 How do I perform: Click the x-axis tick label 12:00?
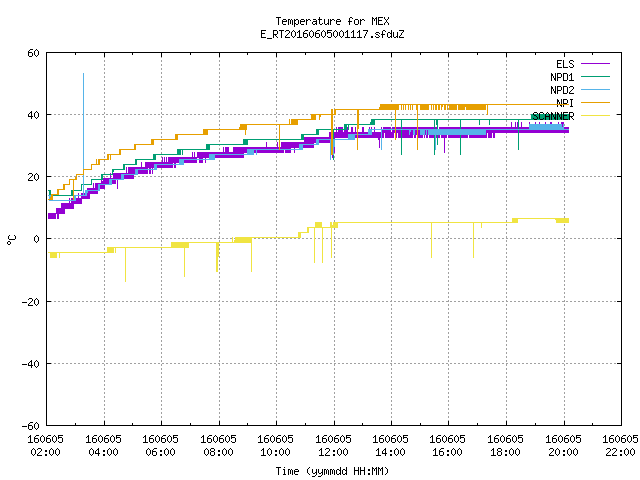coord(333,452)
